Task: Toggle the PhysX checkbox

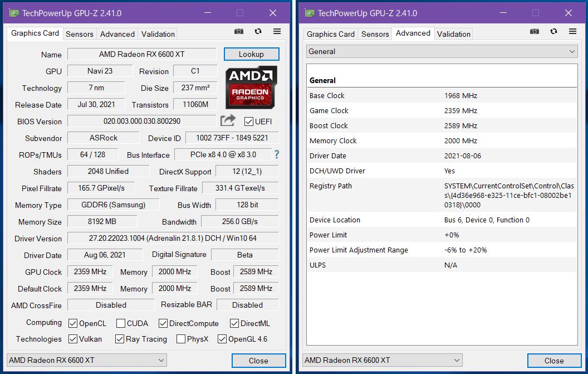Action: (181, 339)
